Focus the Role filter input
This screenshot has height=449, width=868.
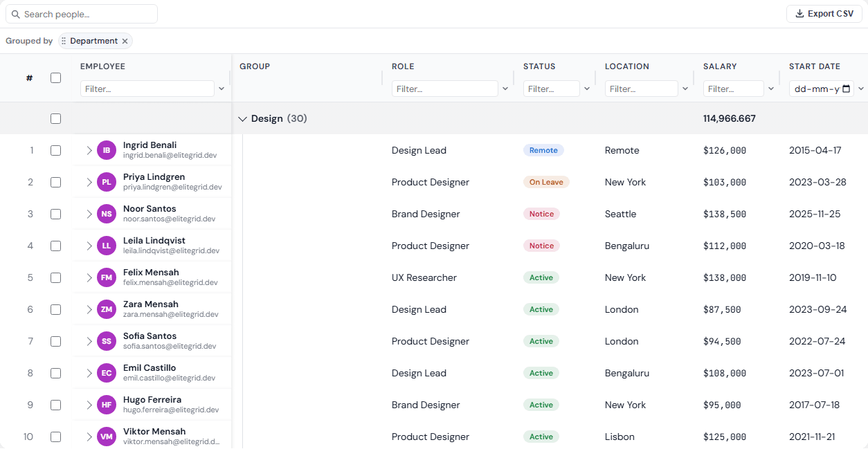tap(445, 89)
